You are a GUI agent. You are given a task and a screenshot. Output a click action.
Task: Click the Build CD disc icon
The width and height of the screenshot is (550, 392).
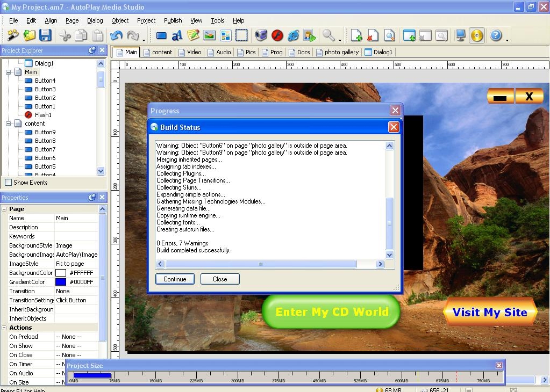[x=476, y=36]
